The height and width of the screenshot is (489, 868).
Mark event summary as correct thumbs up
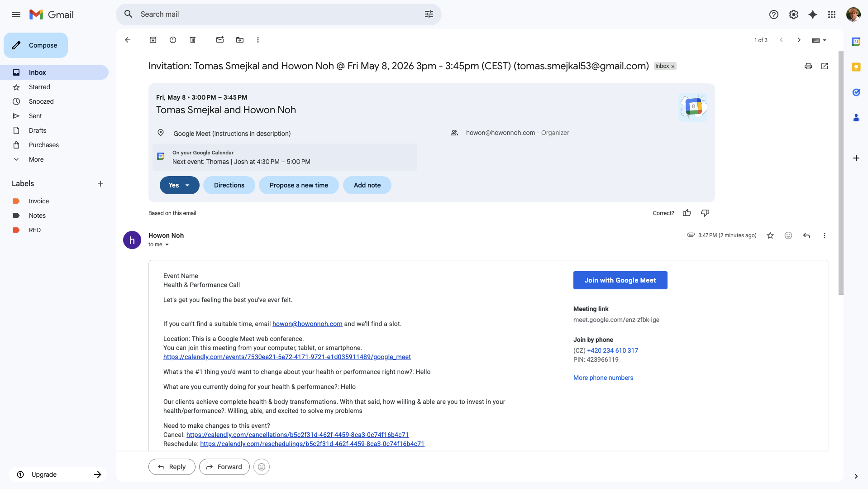click(687, 213)
